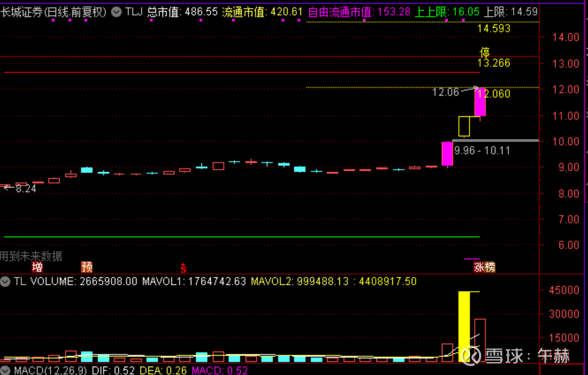Select the red S marker on the timeline

point(183,268)
